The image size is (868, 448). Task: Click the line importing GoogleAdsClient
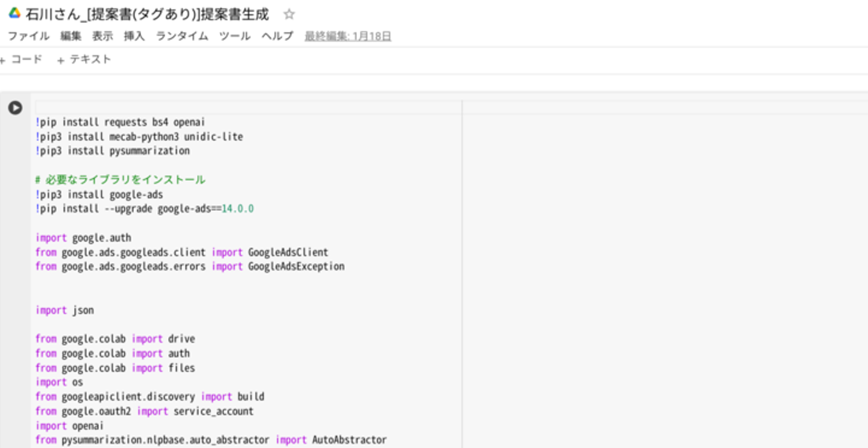[x=181, y=252]
